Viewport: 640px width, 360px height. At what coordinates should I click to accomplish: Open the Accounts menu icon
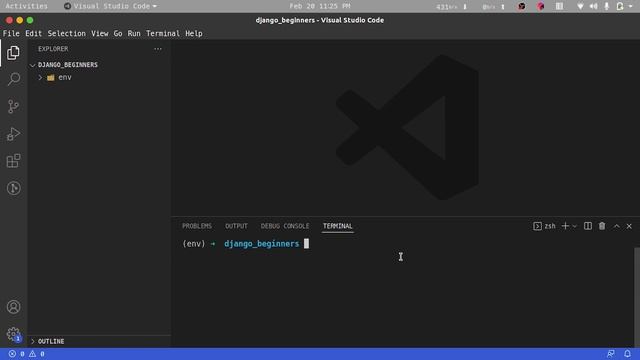pyautogui.click(x=13, y=307)
